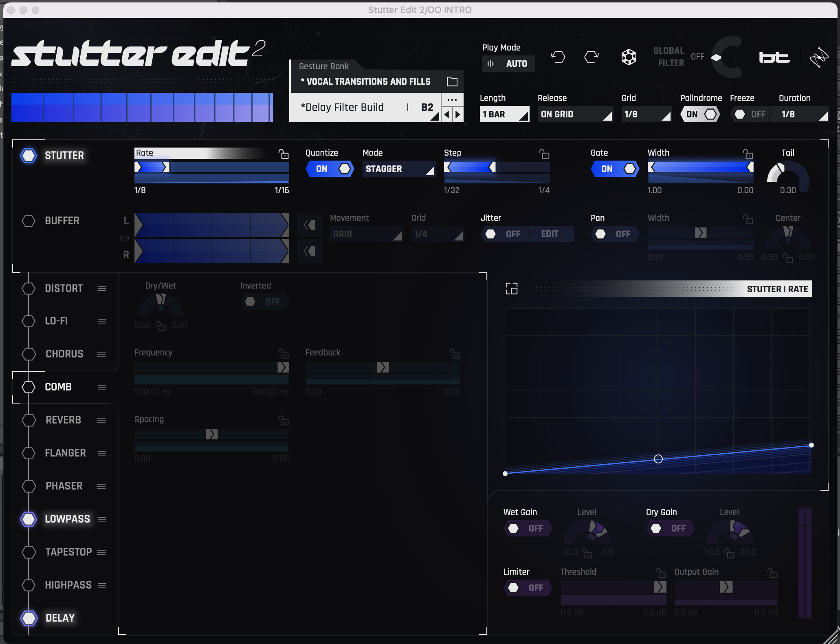The width and height of the screenshot is (840, 644).
Task: Click the Play Mode AUTO button
Action: coord(508,64)
